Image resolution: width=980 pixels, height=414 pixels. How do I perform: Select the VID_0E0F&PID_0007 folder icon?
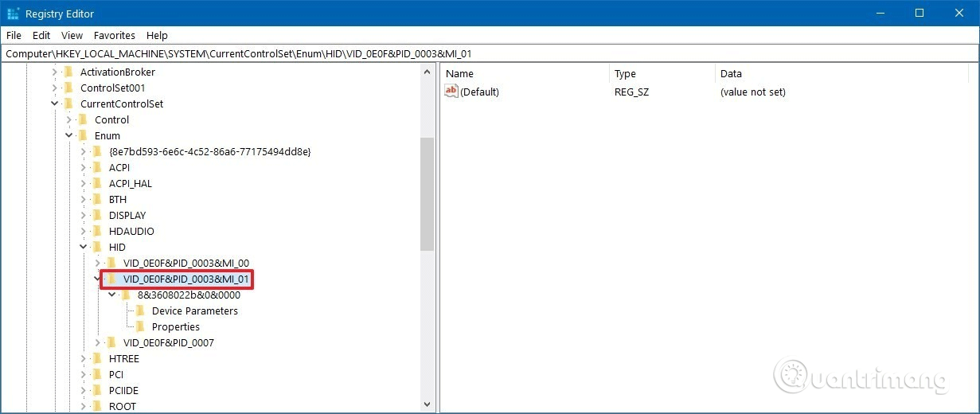(x=112, y=342)
